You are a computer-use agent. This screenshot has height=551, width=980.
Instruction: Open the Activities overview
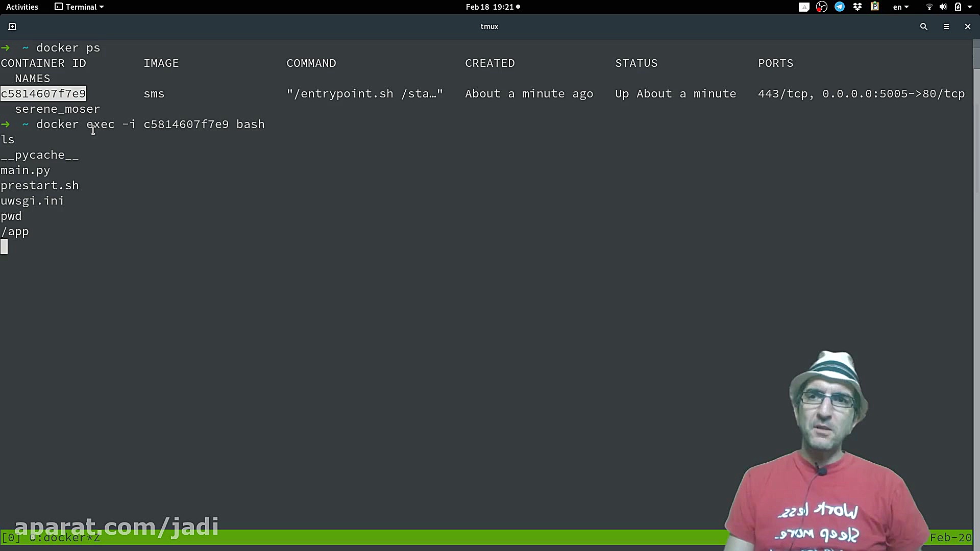(22, 7)
